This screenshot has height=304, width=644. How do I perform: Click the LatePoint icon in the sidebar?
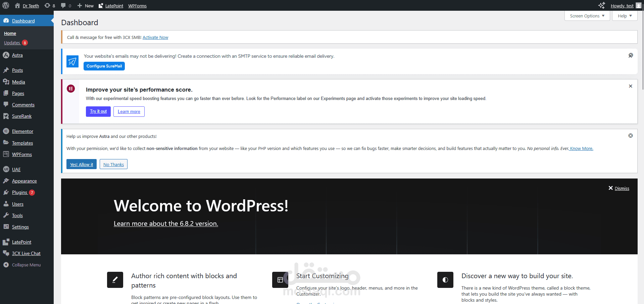(6, 242)
